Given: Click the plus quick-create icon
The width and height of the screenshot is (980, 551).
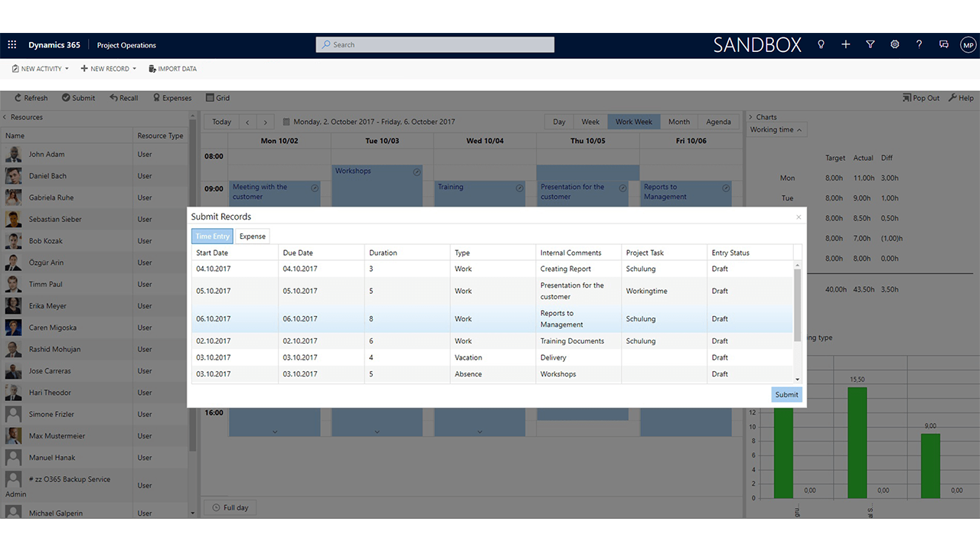Looking at the screenshot, I should (845, 45).
